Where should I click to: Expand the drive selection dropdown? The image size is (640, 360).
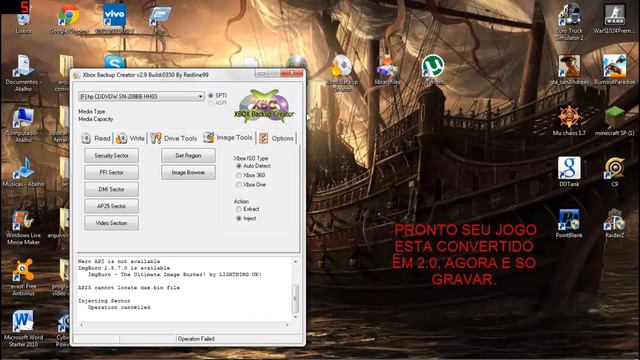(x=200, y=97)
